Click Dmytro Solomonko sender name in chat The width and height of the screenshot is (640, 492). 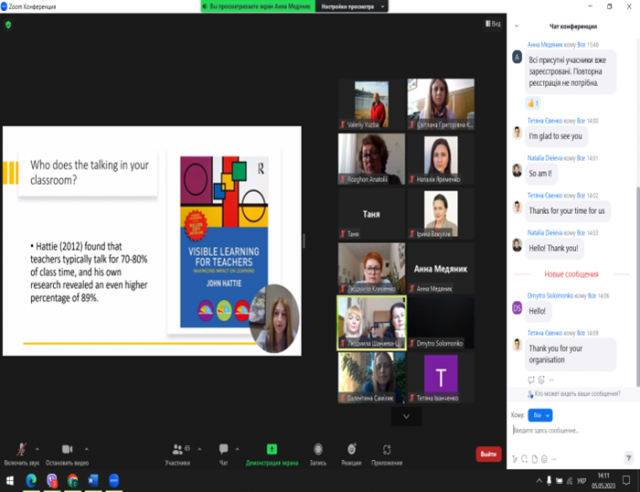(x=550, y=296)
